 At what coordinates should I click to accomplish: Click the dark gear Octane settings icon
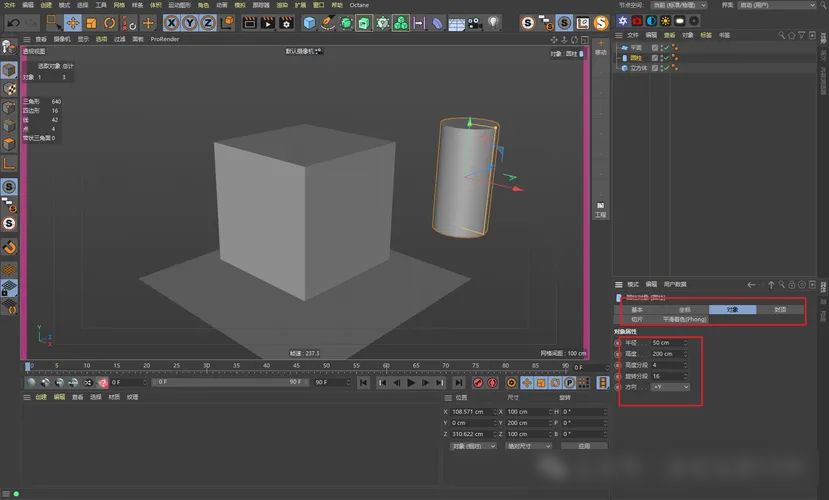[694, 21]
